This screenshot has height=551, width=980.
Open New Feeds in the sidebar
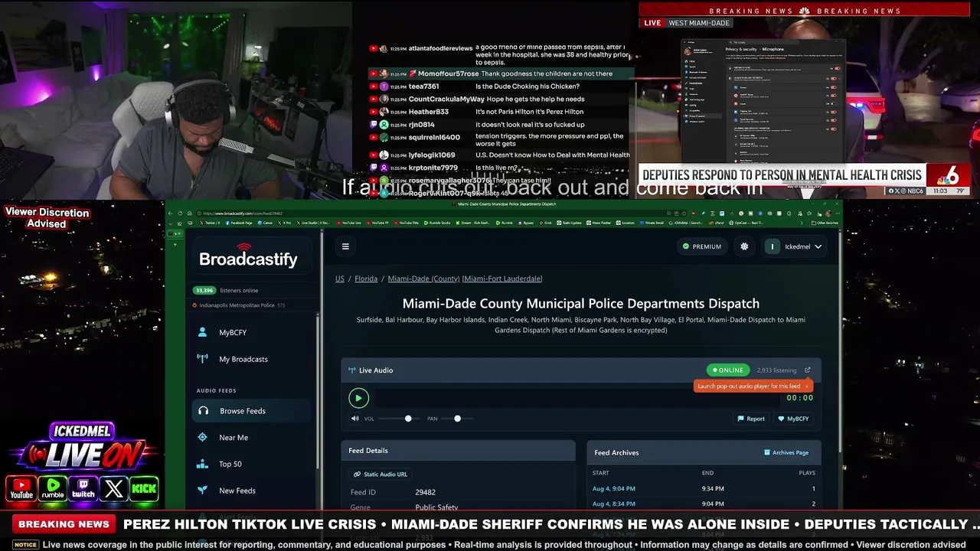pos(237,491)
